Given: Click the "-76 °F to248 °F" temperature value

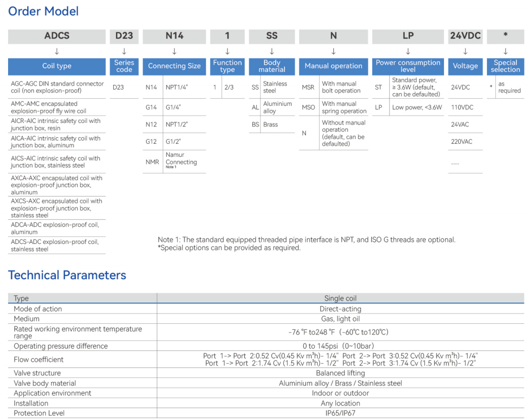Looking at the screenshot, I should pyautogui.click(x=338, y=332).
